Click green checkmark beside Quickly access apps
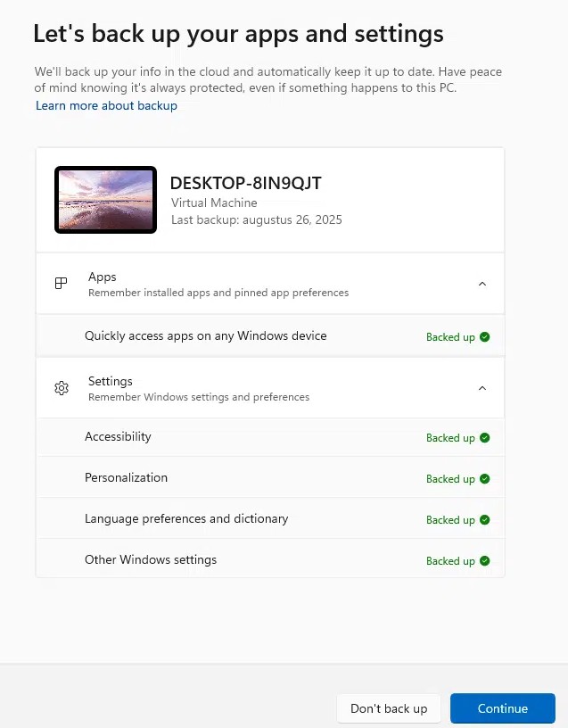This screenshot has height=728, width=568. pyautogui.click(x=484, y=337)
